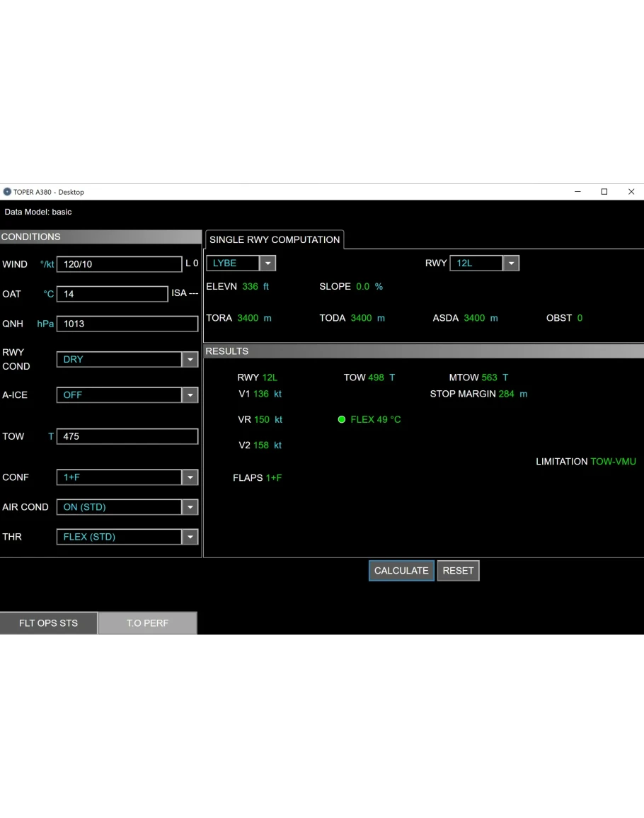Select the SINGLE RWY COMPUTATION tab

[x=275, y=240]
